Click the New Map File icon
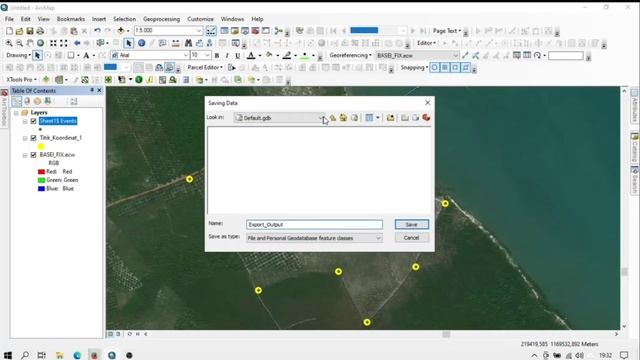This screenshot has height=360, width=640. (9, 31)
